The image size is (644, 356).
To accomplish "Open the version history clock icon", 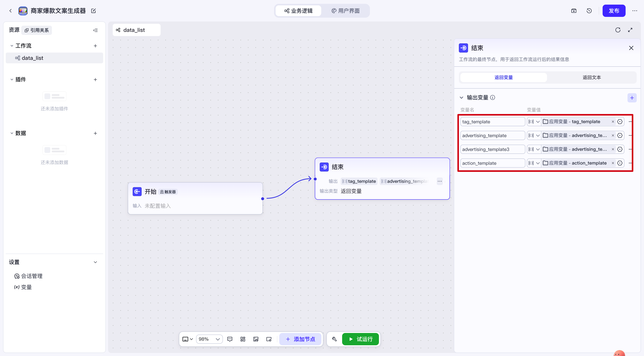I will click(589, 11).
